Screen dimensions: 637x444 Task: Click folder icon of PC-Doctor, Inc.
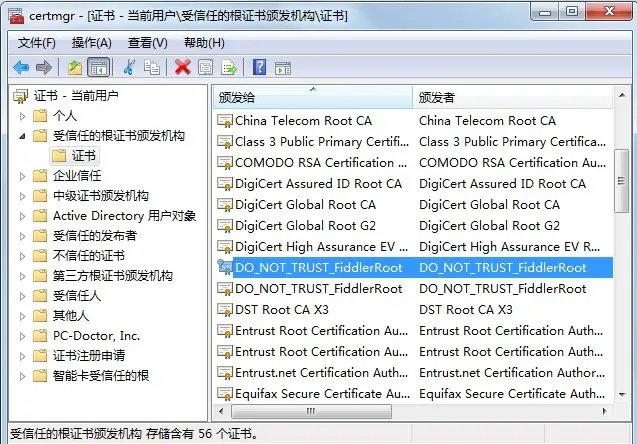[40, 336]
